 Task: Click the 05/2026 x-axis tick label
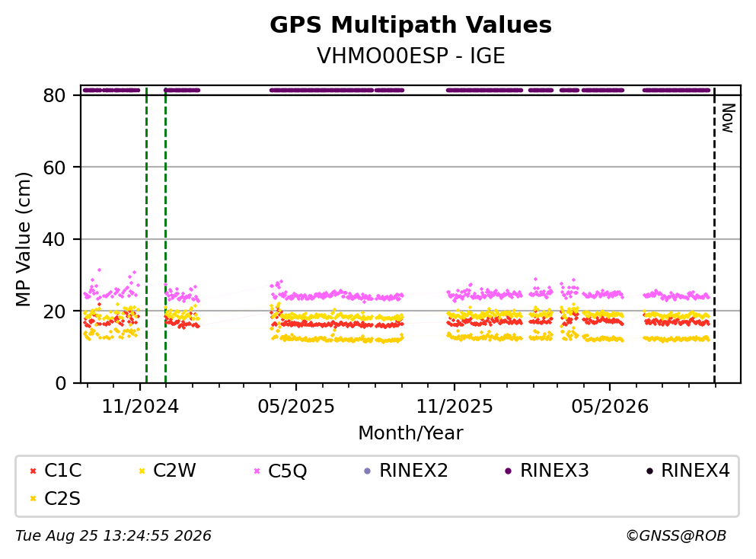(x=610, y=407)
